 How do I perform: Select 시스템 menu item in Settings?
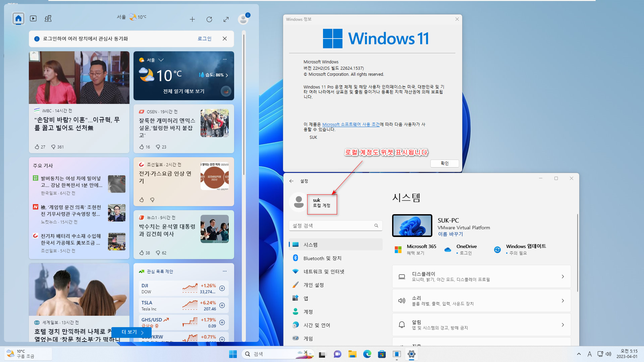click(310, 244)
